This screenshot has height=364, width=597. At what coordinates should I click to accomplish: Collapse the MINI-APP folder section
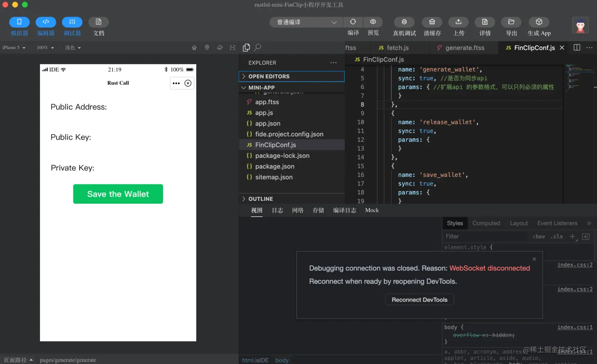point(292,88)
